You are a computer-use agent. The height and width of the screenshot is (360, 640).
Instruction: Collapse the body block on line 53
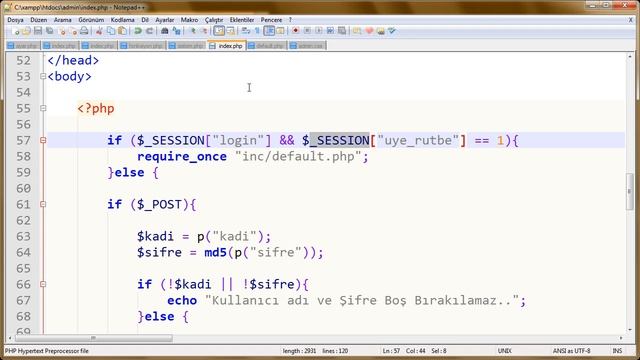(43, 76)
